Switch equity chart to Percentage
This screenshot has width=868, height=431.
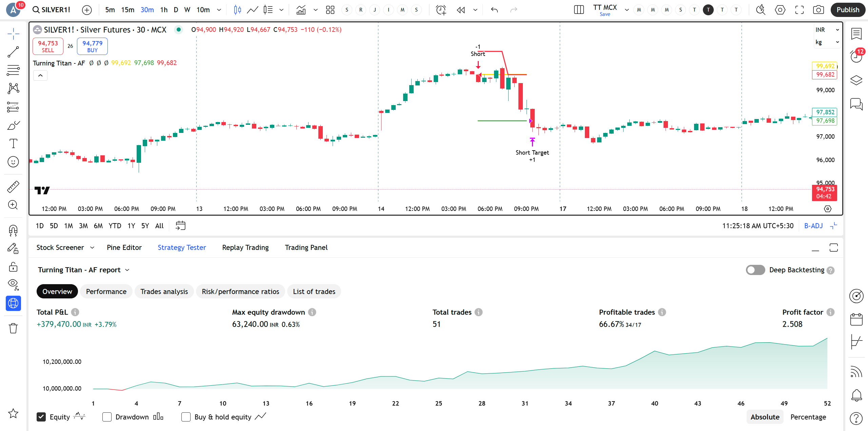[808, 417]
